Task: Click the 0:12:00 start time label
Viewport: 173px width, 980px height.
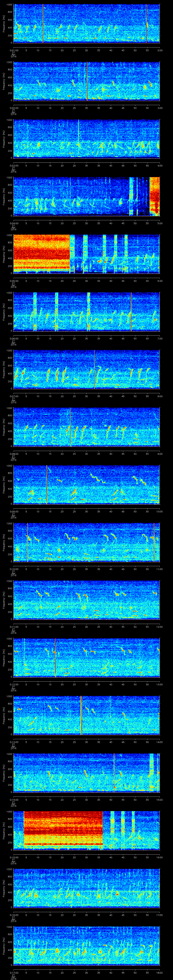Action: coord(14,684)
